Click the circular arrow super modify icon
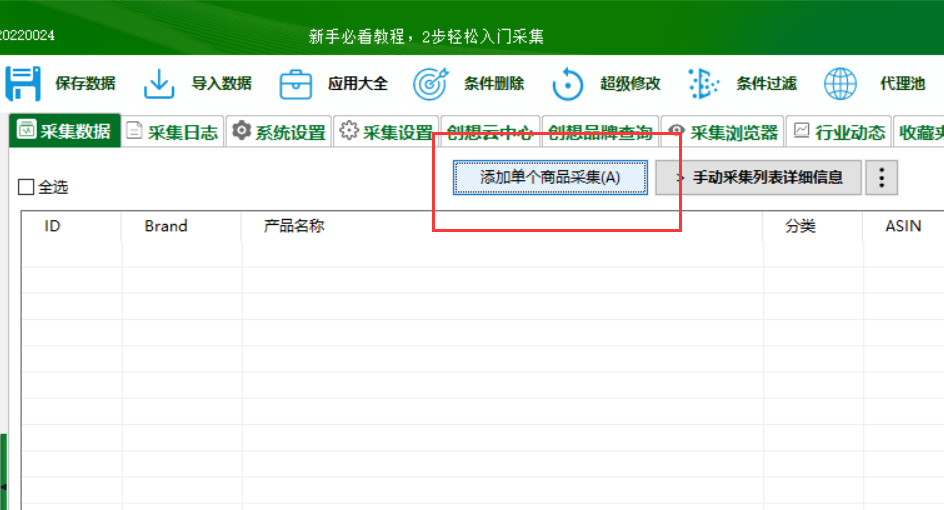The height and width of the screenshot is (510, 944). [567, 84]
